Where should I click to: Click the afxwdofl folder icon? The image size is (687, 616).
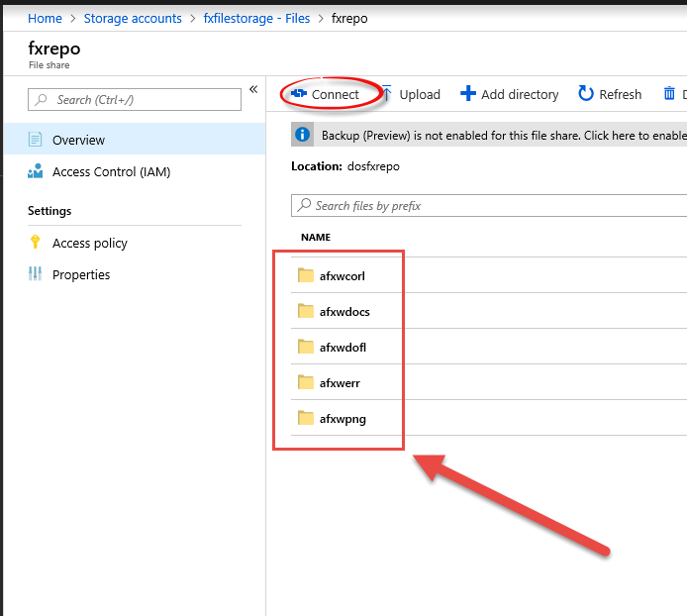[305, 346]
